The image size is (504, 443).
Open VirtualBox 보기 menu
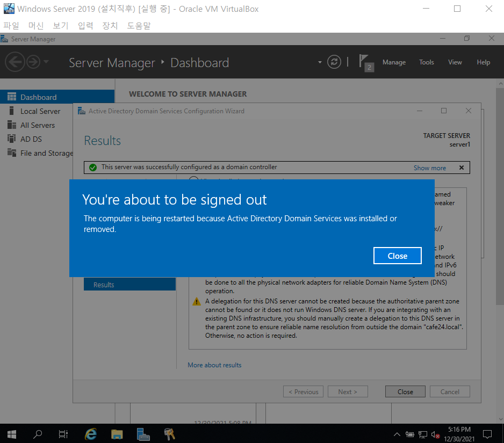(60, 25)
